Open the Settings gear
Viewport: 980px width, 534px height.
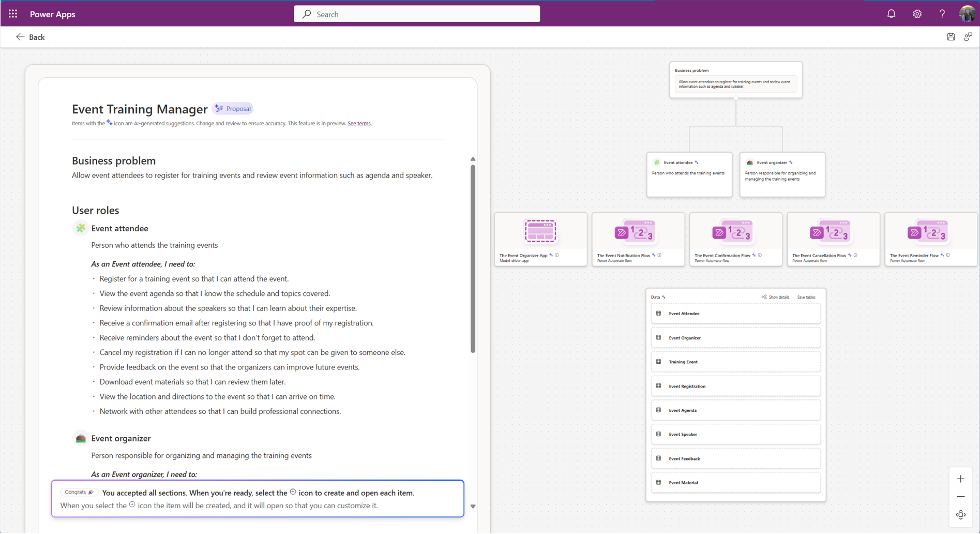point(917,13)
